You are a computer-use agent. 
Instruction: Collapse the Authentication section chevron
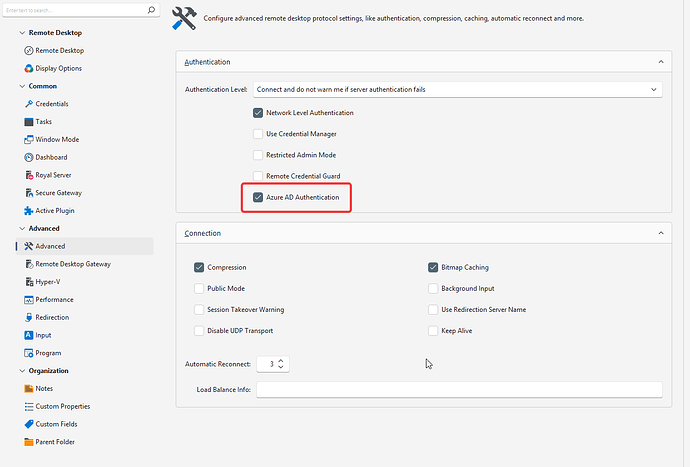click(x=661, y=62)
